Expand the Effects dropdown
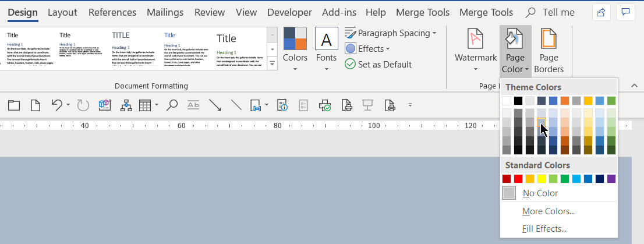 (x=367, y=49)
